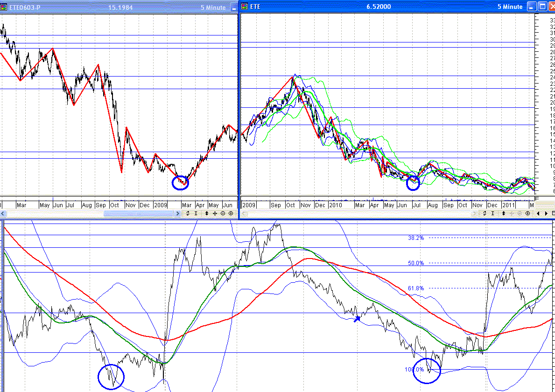This screenshot has height=392, width=555.
Task: Zoom out the left ETE0603-P chart
Action: click(x=223, y=213)
